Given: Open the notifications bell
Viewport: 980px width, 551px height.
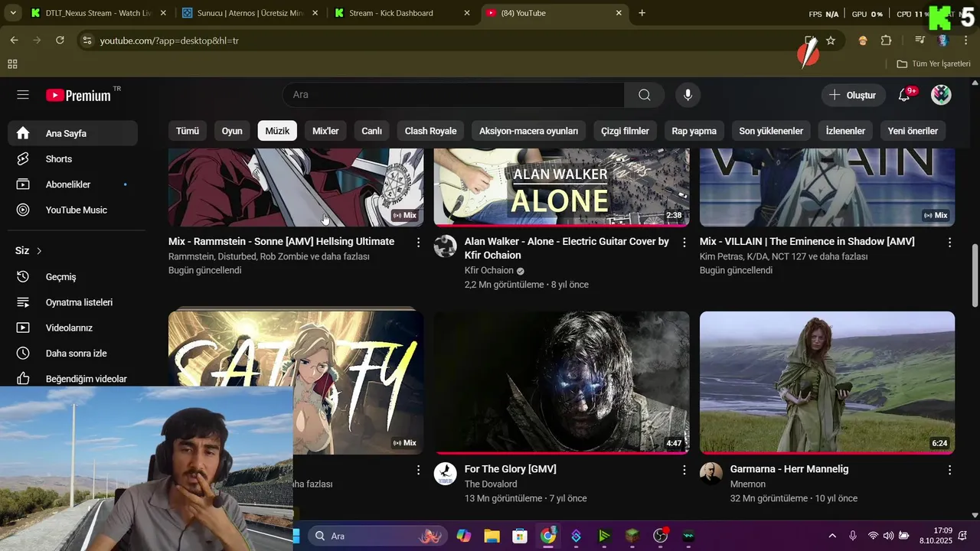Looking at the screenshot, I should 904,95.
